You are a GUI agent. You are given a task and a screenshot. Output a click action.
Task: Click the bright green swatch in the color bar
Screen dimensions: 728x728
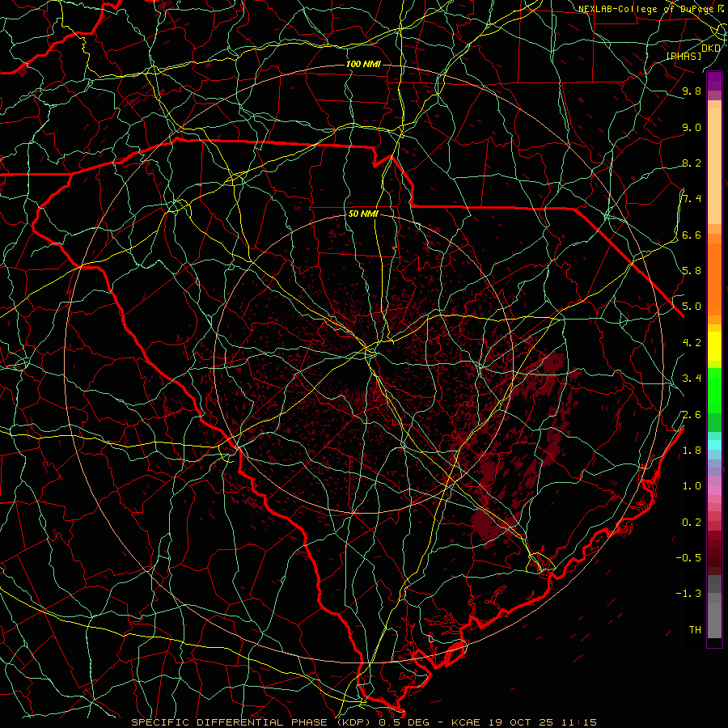714,390
